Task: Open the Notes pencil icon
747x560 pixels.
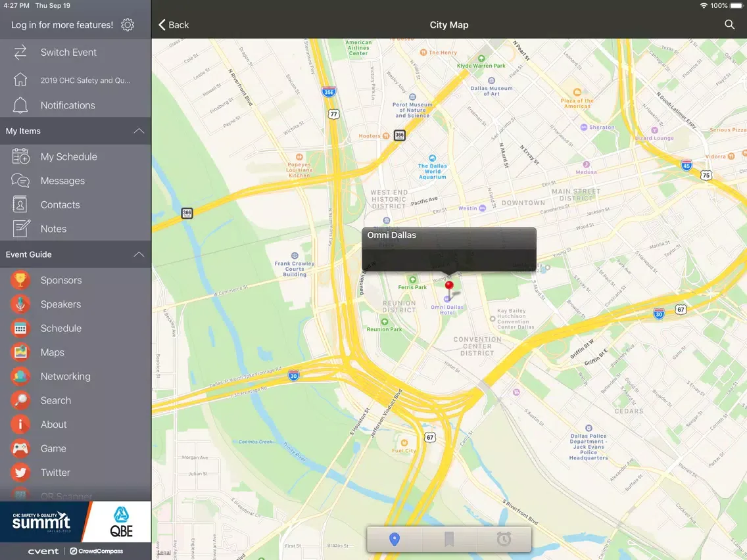Action: click(x=21, y=229)
